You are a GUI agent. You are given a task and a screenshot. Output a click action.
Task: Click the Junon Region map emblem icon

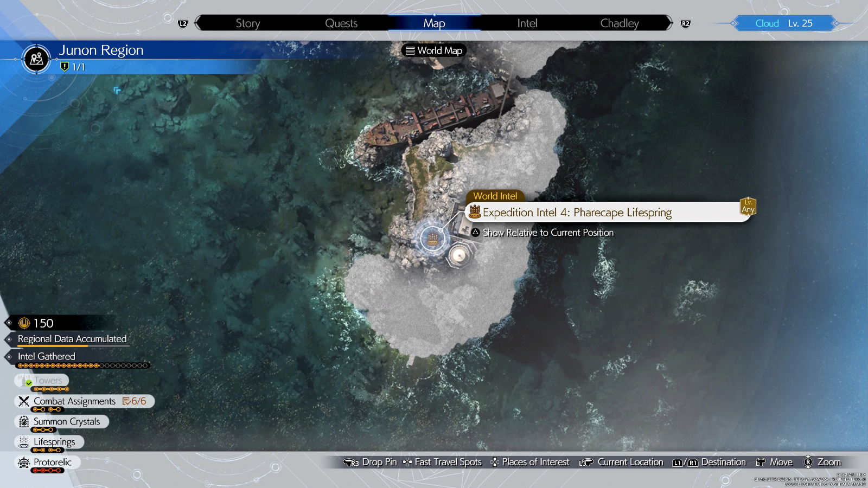tap(37, 59)
